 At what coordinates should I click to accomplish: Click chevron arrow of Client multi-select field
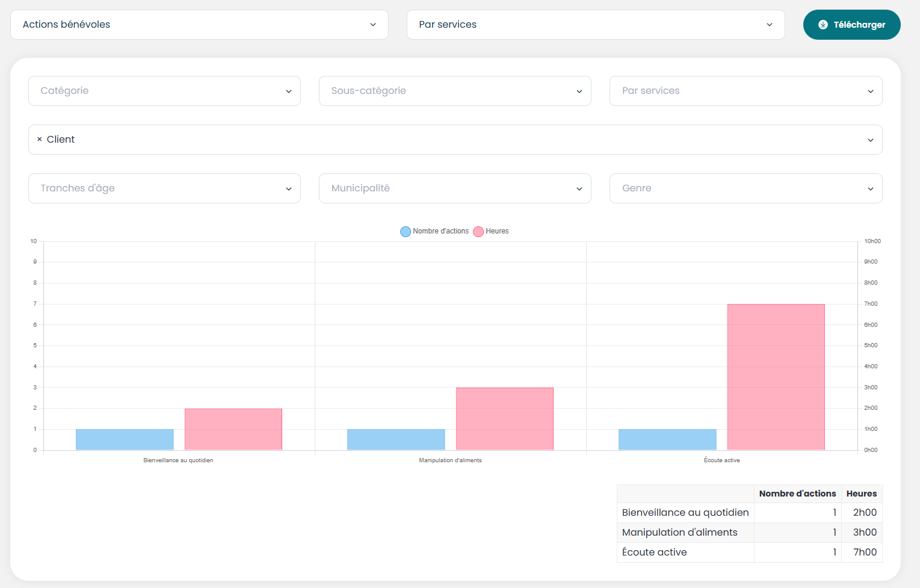tap(870, 140)
